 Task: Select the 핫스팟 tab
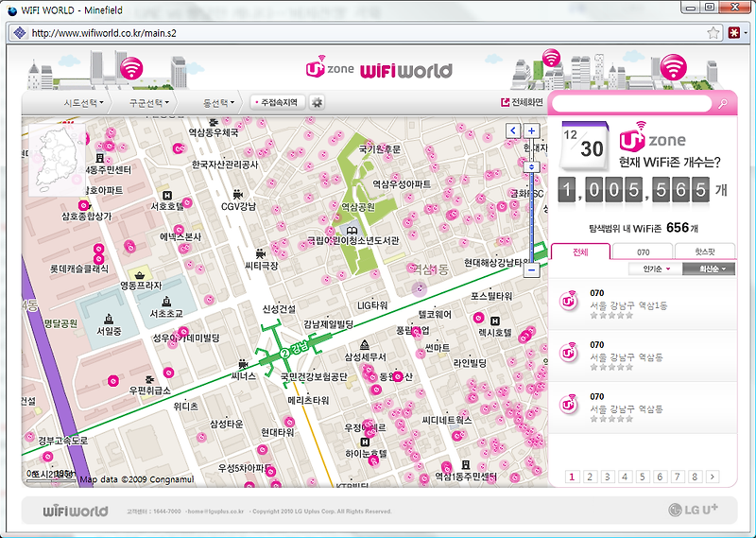pyautogui.click(x=705, y=252)
